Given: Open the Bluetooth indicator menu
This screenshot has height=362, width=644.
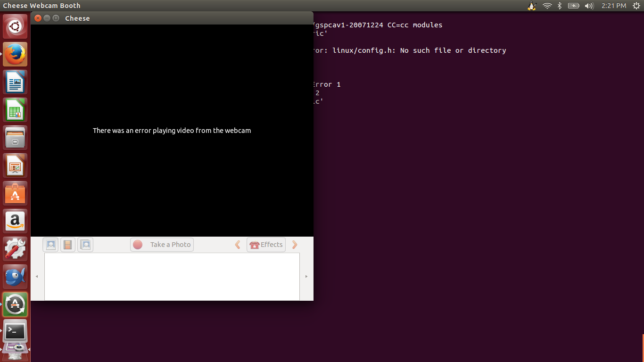Looking at the screenshot, I should (560, 6).
